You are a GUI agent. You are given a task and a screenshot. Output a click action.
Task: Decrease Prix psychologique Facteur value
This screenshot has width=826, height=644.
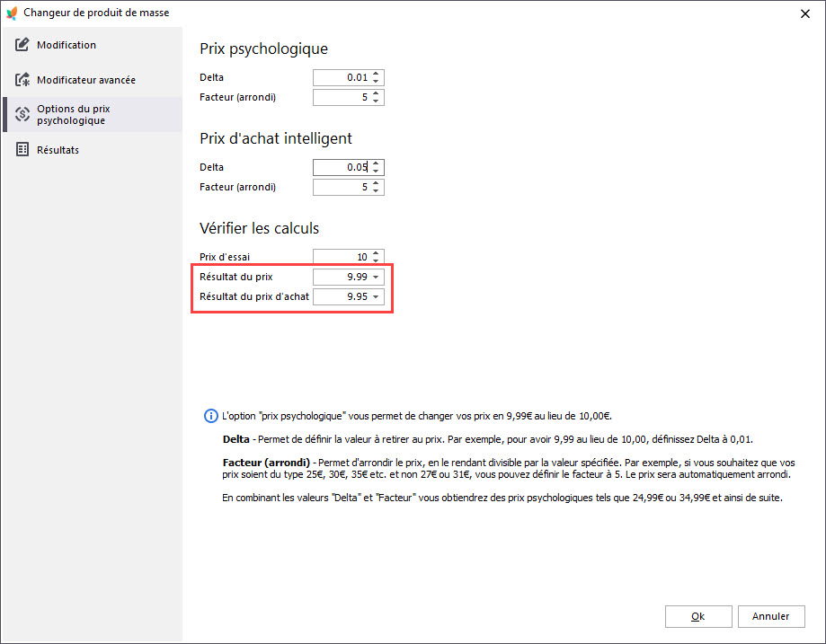(x=376, y=101)
